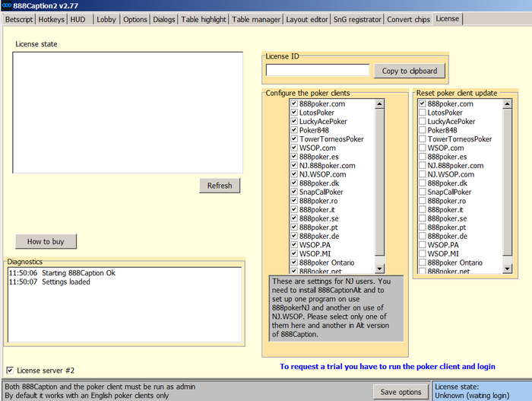Open the SnG registrator tab
Image resolution: width=532 pixels, height=401 pixels.
pos(357,19)
